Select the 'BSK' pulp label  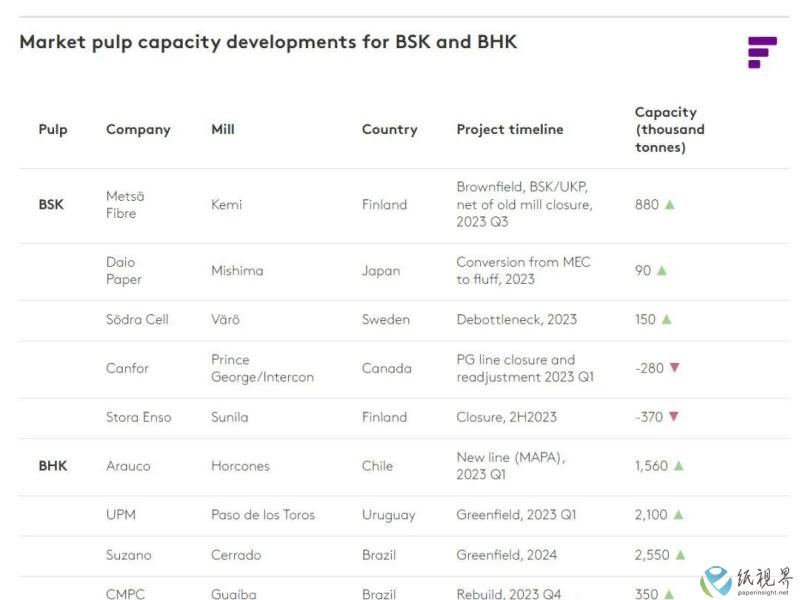51,205
